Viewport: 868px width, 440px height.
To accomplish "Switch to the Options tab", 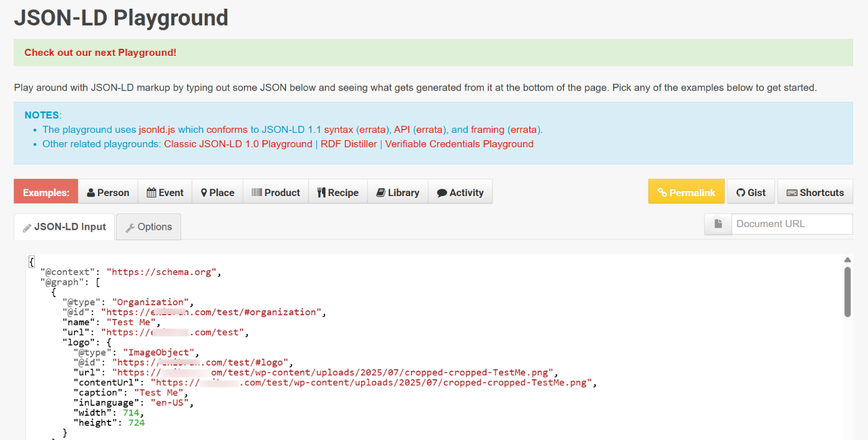I will (148, 227).
